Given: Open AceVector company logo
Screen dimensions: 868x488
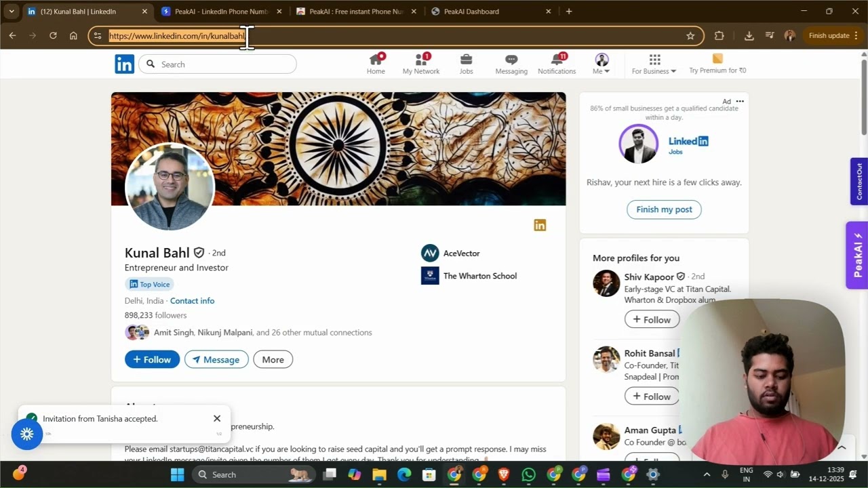Looking at the screenshot, I should [x=430, y=253].
